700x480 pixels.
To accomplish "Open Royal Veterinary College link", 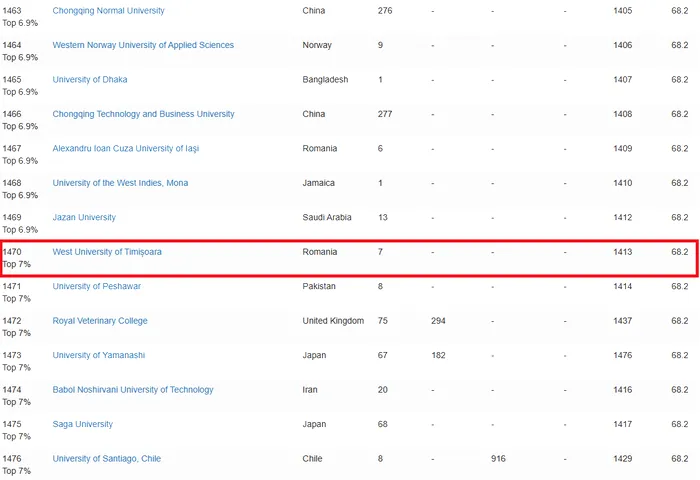I will pos(100,321).
